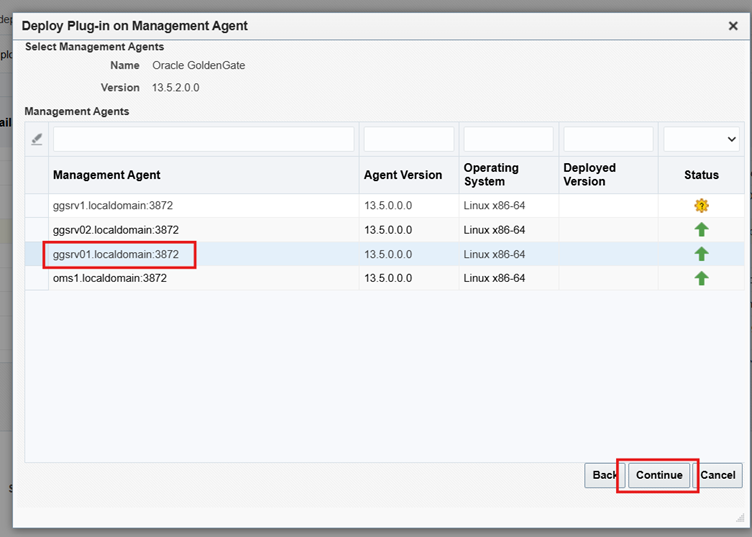Click the Deployed Version filter field

[608, 139]
